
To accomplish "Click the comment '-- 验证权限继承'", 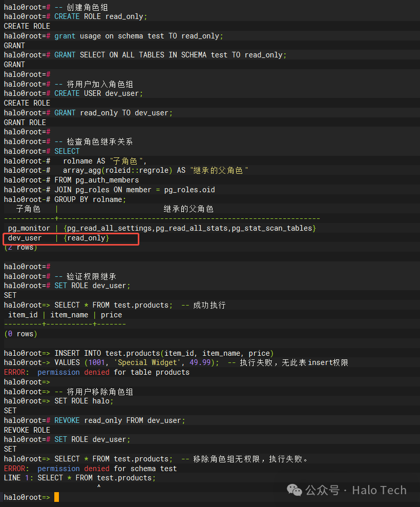I will tap(86, 276).
